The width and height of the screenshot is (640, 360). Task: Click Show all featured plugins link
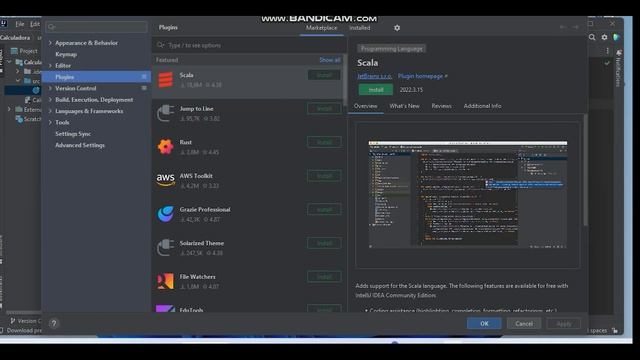coord(329,60)
